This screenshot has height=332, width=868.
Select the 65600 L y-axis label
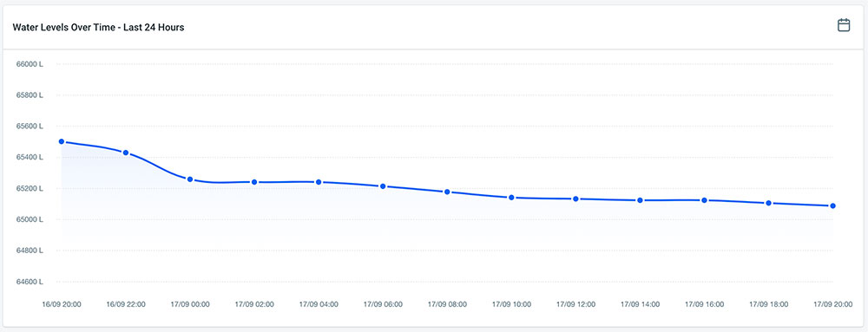coord(30,126)
